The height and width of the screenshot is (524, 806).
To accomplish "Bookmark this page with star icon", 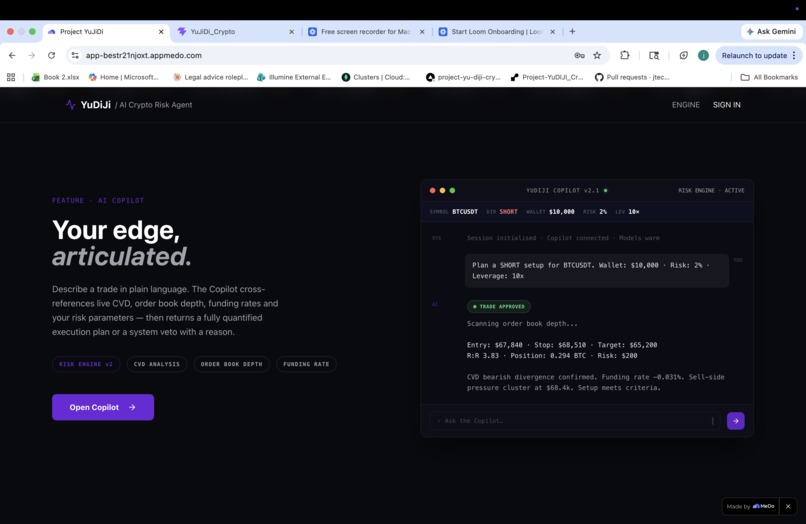I will [597, 56].
